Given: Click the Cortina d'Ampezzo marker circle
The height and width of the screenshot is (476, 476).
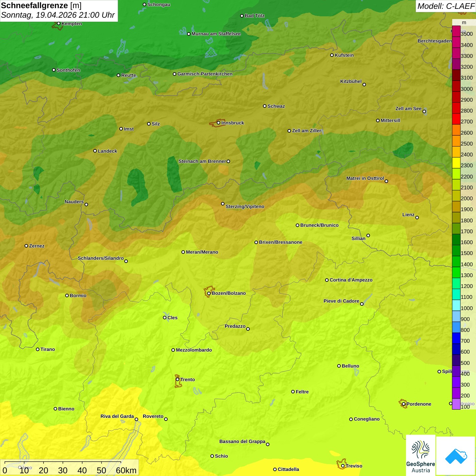Looking at the screenshot, I should coord(327,280).
